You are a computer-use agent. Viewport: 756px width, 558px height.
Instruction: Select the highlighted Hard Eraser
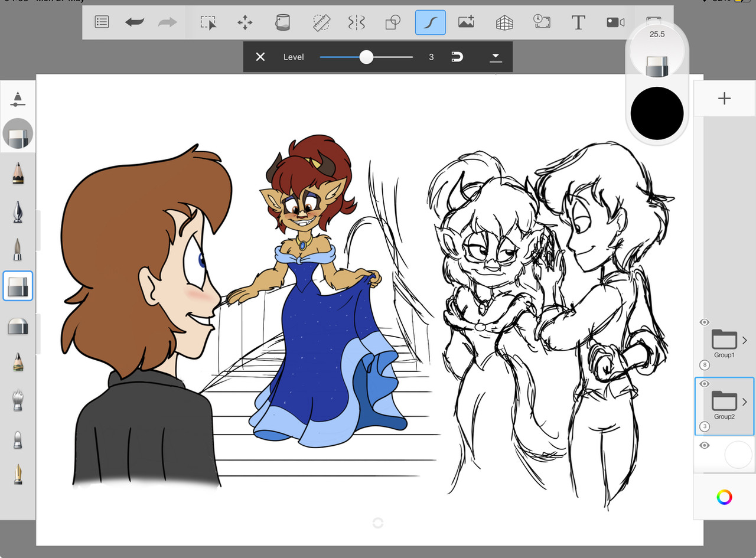(18, 286)
